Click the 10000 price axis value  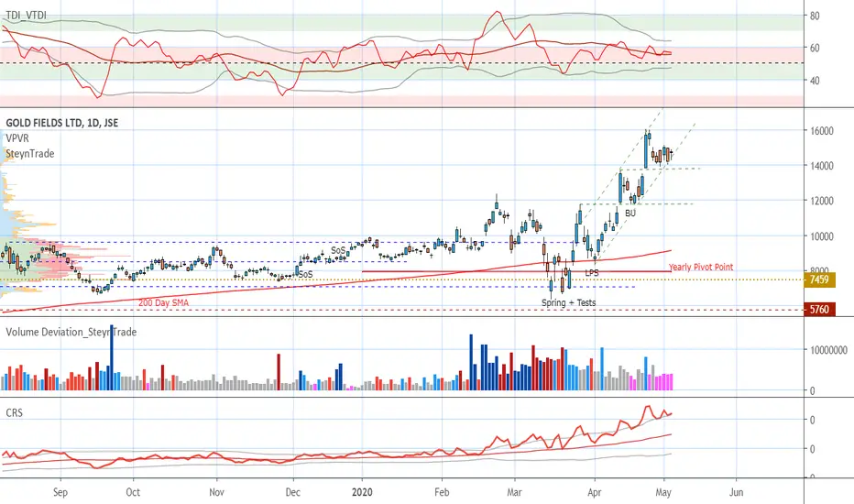pyautogui.click(x=821, y=236)
